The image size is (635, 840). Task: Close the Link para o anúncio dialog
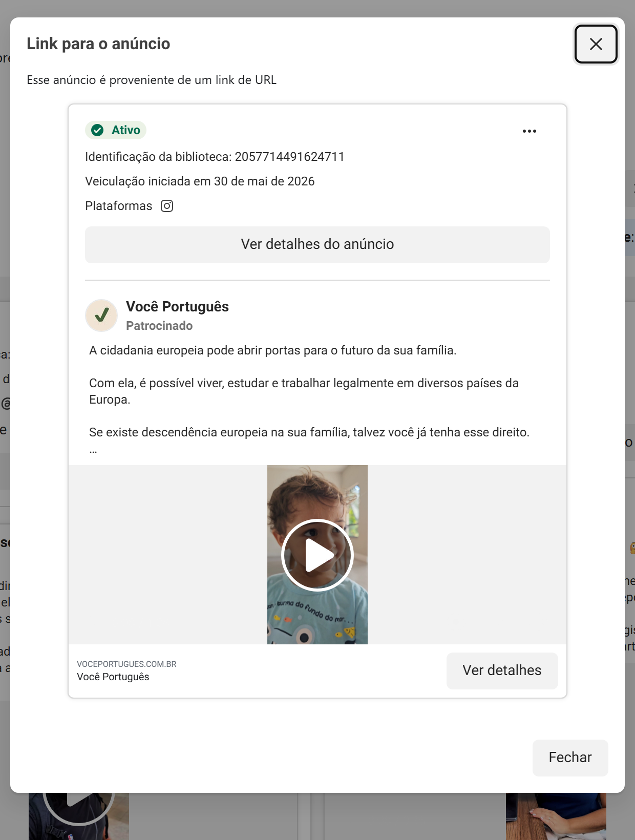pyautogui.click(x=596, y=44)
